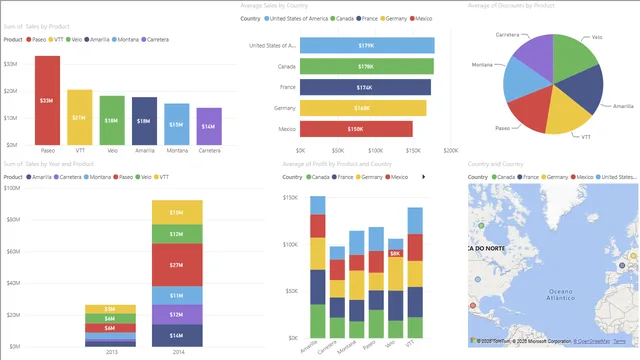The image size is (640, 360).
Task: Click the yellow VTT $21M bar
Action: (x=80, y=117)
